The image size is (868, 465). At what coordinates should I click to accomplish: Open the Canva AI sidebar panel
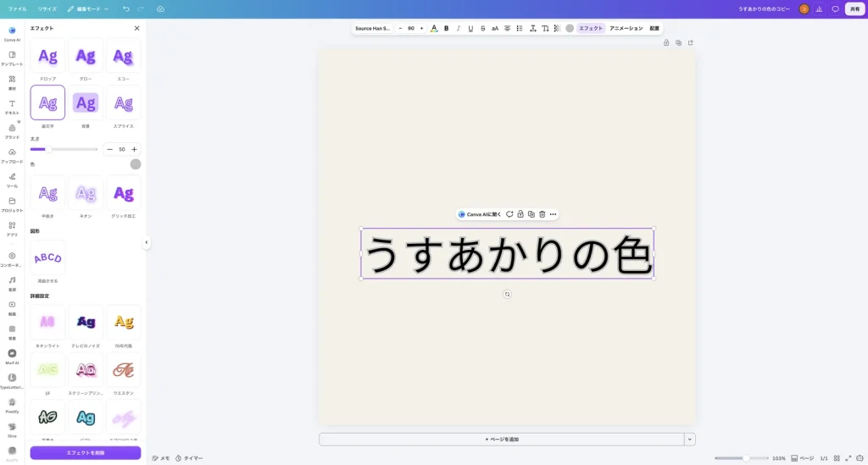[12, 34]
